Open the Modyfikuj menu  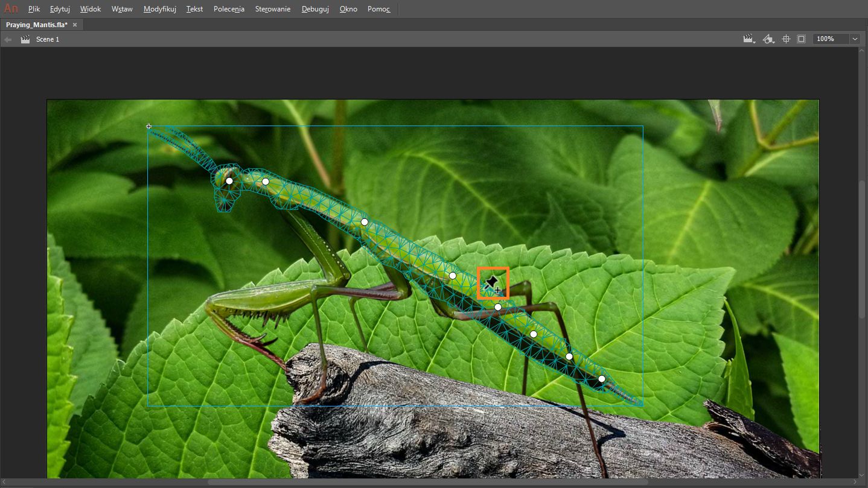[159, 9]
